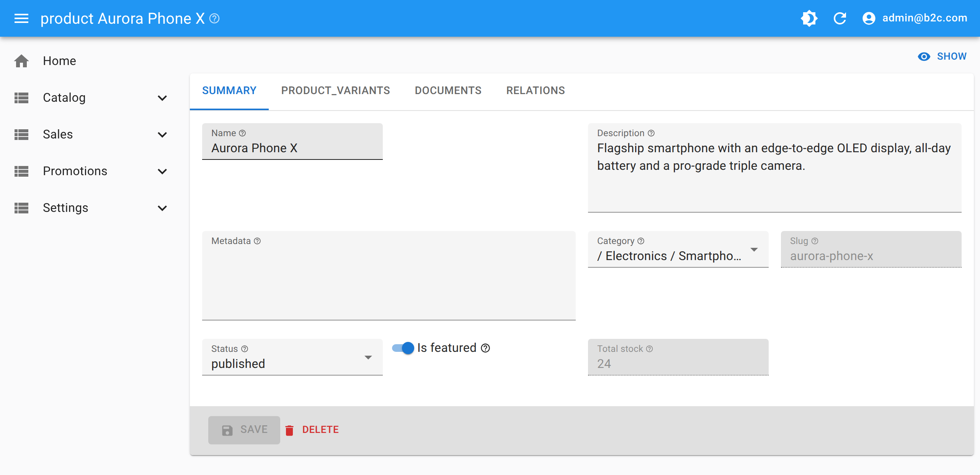Expand the Settings menu chevron
The height and width of the screenshot is (475, 980).
(x=162, y=208)
